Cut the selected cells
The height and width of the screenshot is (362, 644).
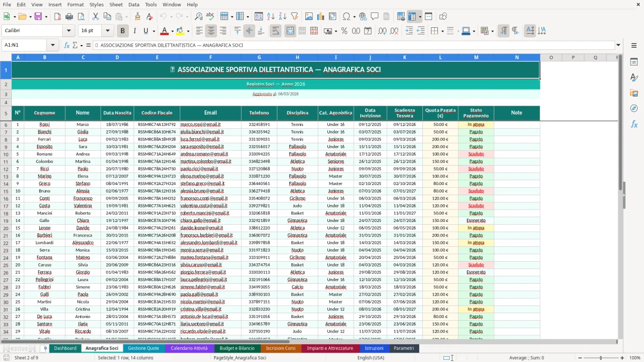[95, 17]
